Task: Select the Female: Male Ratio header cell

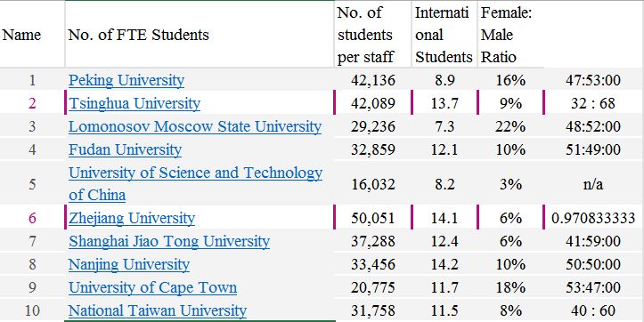Action: coord(510,35)
